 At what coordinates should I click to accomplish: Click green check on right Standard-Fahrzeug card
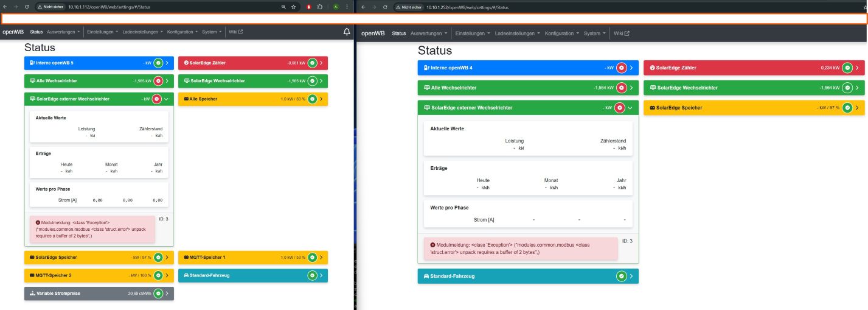tap(622, 276)
